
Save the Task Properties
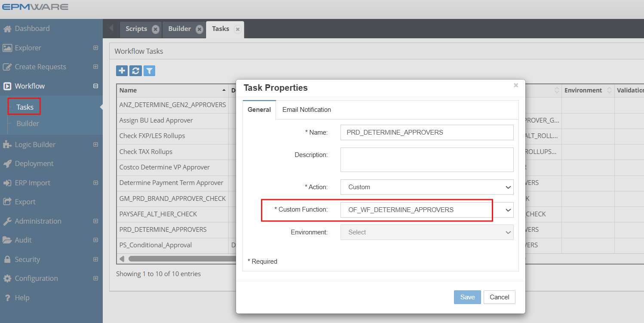467,297
